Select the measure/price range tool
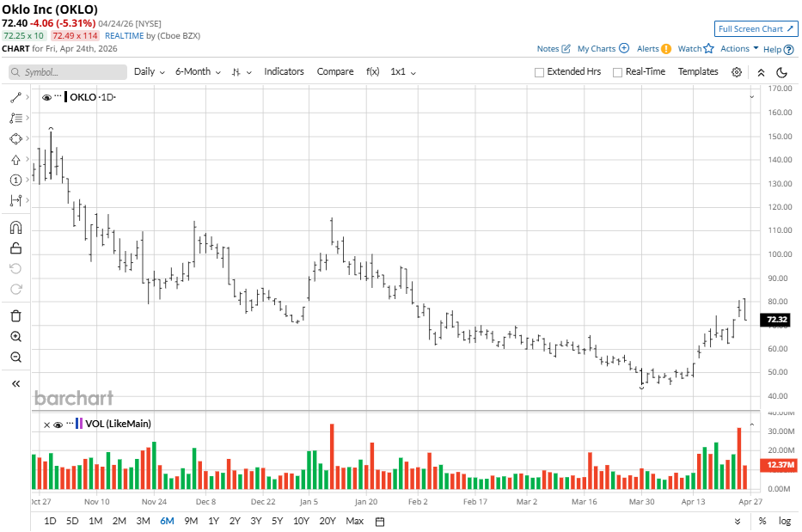 pos(15,200)
